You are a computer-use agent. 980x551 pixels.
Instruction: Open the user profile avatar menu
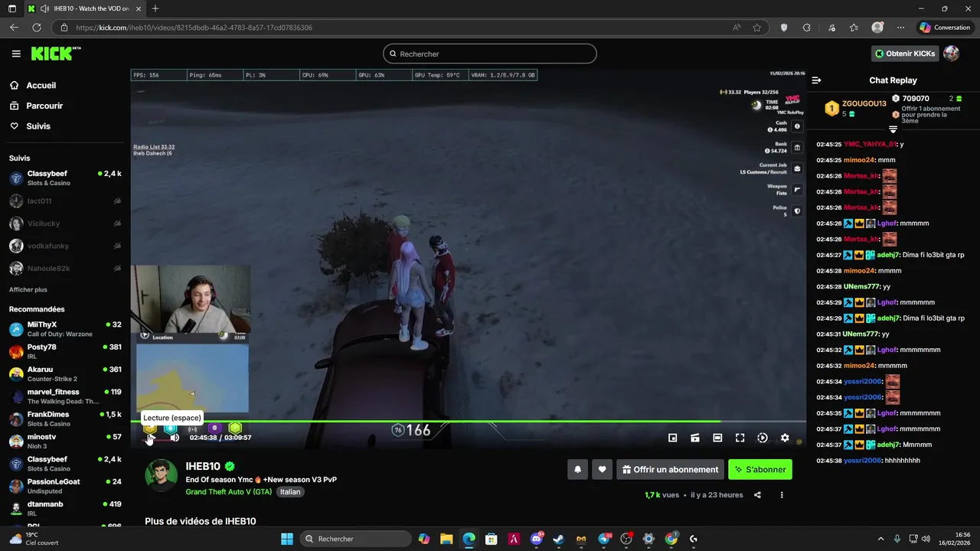click(x=951, y=54)
